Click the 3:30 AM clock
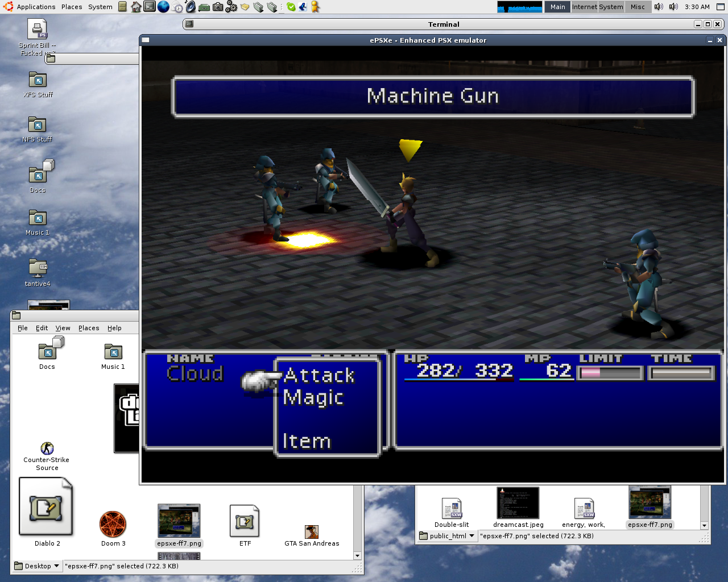Image resolution: width=728 pixels, height=582 pixels. 697,7
